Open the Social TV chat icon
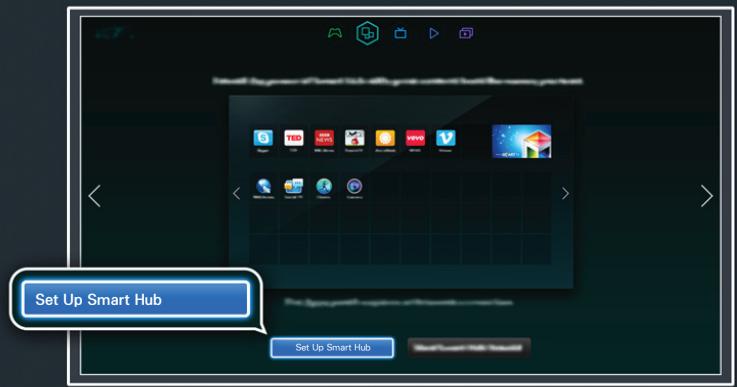737x387 pixels. [294, 186]
